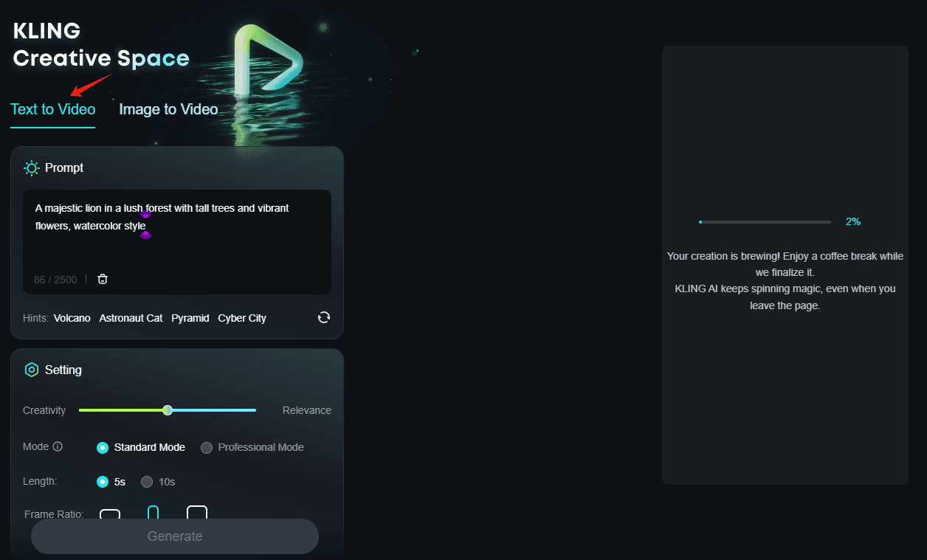Click the generation progress bar
The width and height of the screenshot is (927, 560).
point(765,221)
